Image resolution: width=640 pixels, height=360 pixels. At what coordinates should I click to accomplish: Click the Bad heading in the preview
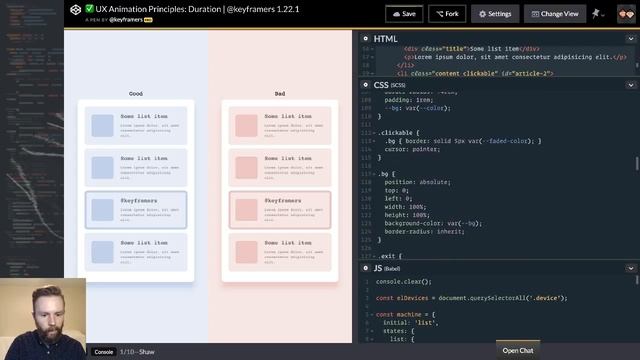coord(280,94)
